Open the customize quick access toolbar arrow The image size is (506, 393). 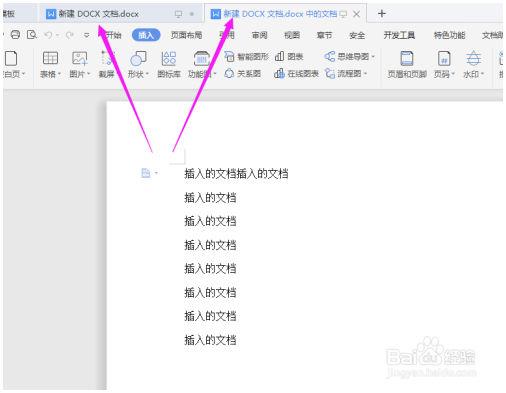coord(87,35)
